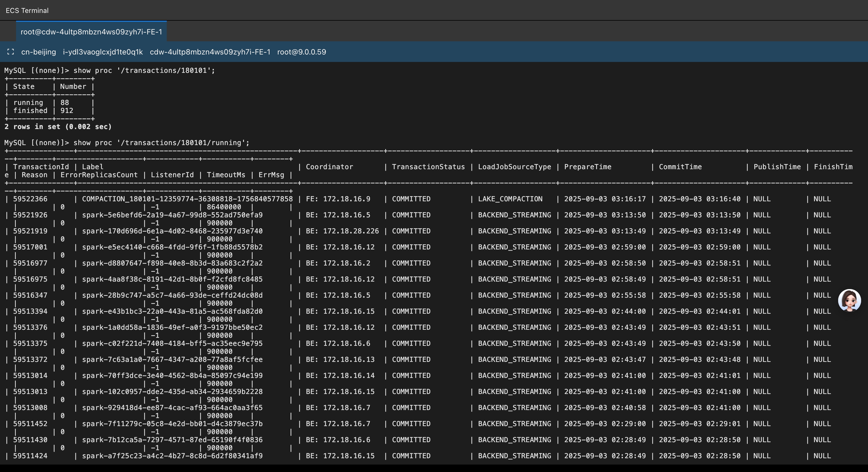Click the show proc running command line
The width and height of the screenshot is (868, 472).
pyautogui.click(x=161, y=143)
